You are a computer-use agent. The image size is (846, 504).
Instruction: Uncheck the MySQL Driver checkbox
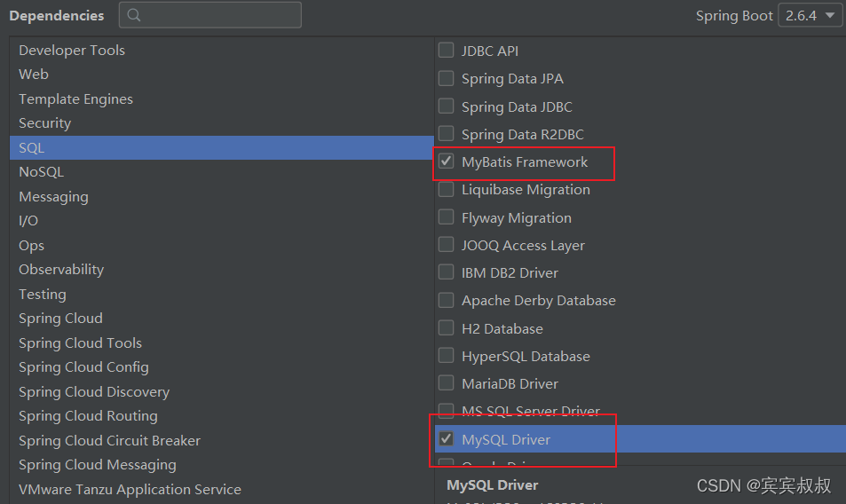pos(447,438)
